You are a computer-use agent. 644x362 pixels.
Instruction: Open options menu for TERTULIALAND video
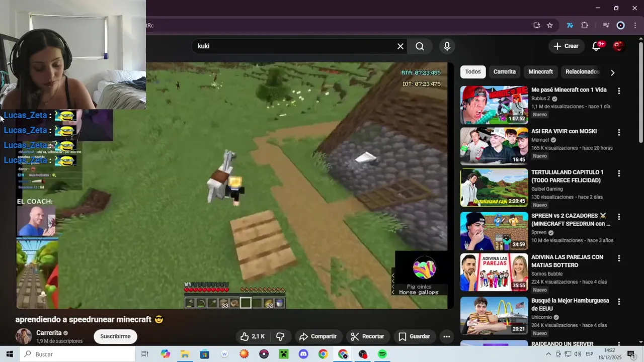[x=619, y=173]
